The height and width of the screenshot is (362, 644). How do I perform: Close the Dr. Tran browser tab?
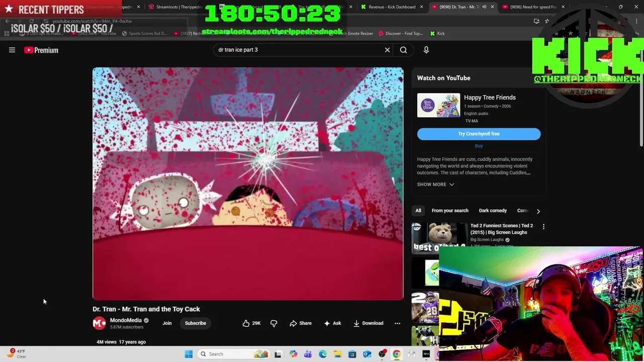coord(492,7)
